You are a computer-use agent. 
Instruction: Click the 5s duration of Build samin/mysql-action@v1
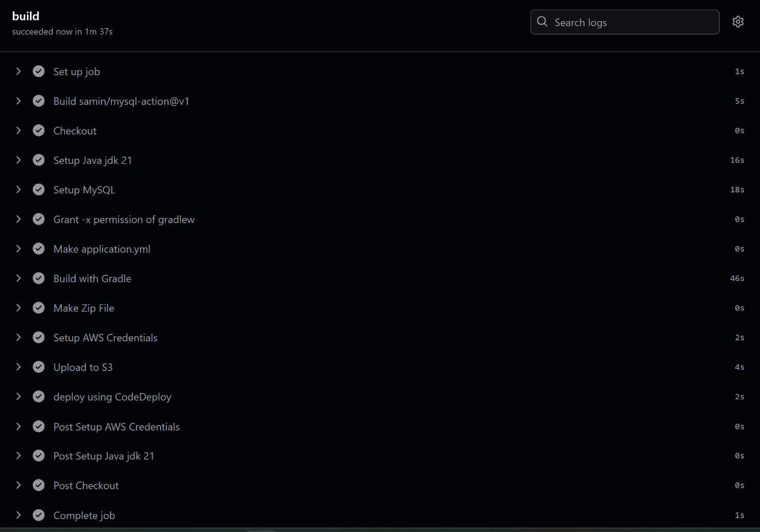(740, 101)
